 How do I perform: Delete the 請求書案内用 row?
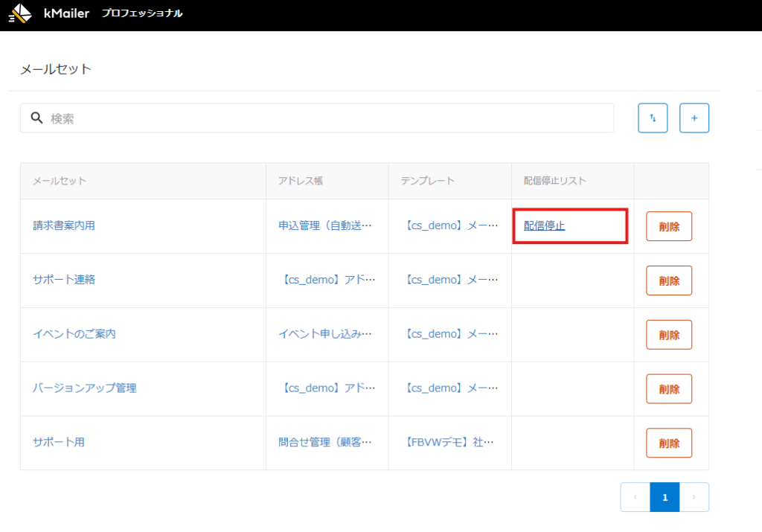tap(669, 227)
